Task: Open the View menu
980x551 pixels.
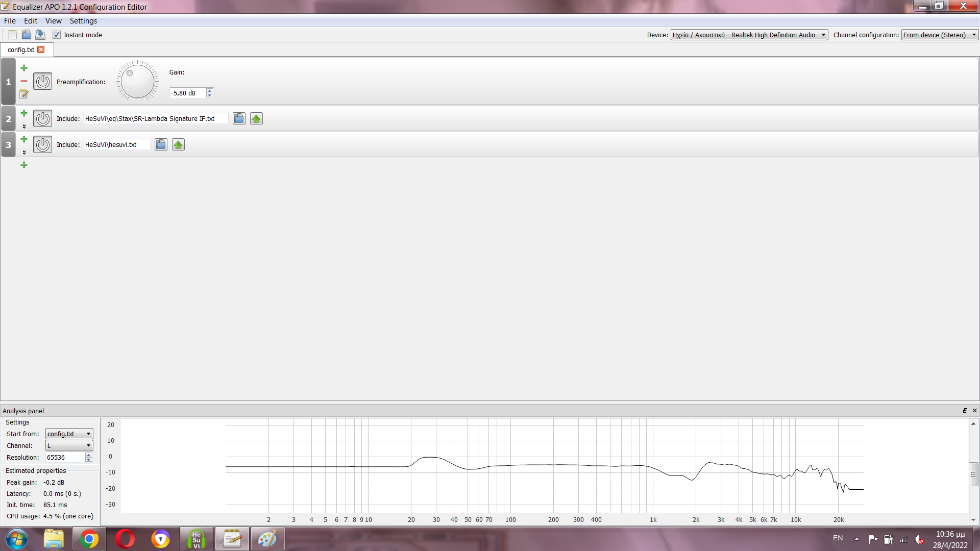Action: (x=53, y=21)
